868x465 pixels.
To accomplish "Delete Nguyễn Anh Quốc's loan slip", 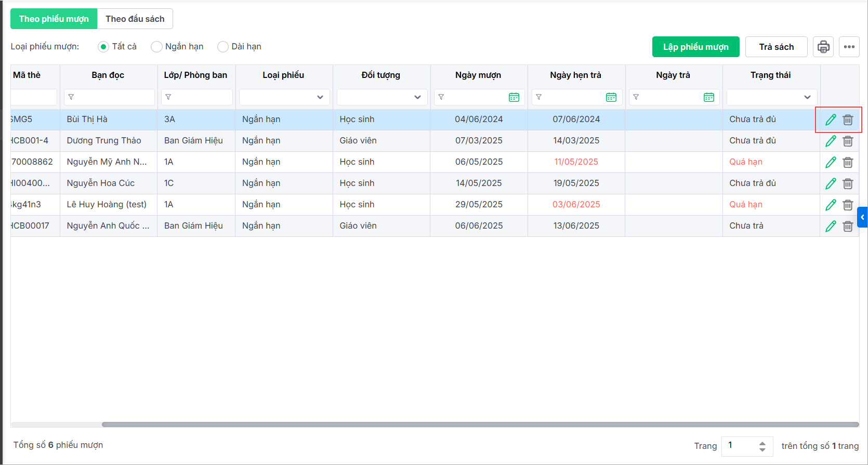I will tap(848, 226).
